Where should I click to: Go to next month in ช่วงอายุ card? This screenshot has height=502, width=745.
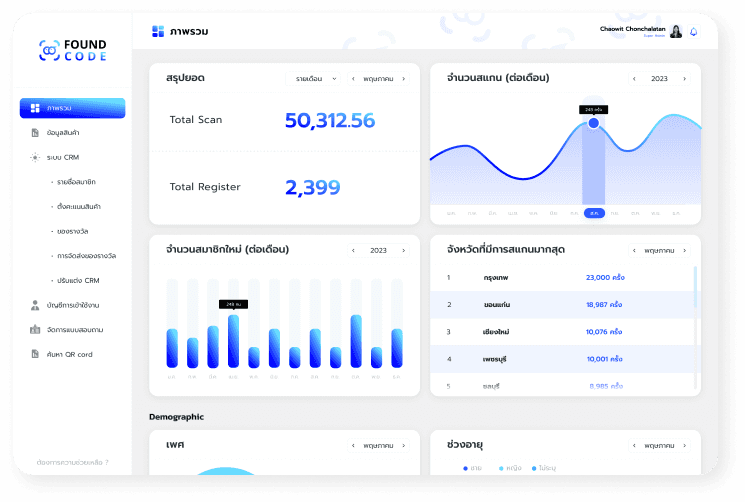click(x=684, y=445)
